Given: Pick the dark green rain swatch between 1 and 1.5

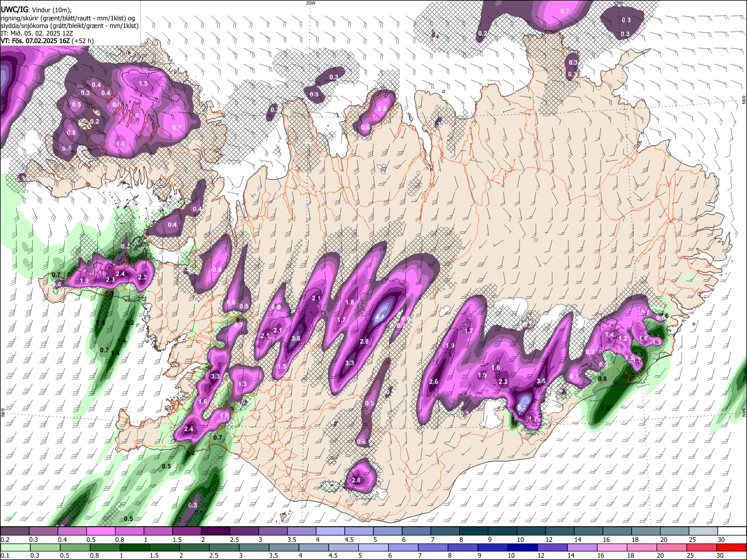Looking at the screenshot, I should click(134, 547).
